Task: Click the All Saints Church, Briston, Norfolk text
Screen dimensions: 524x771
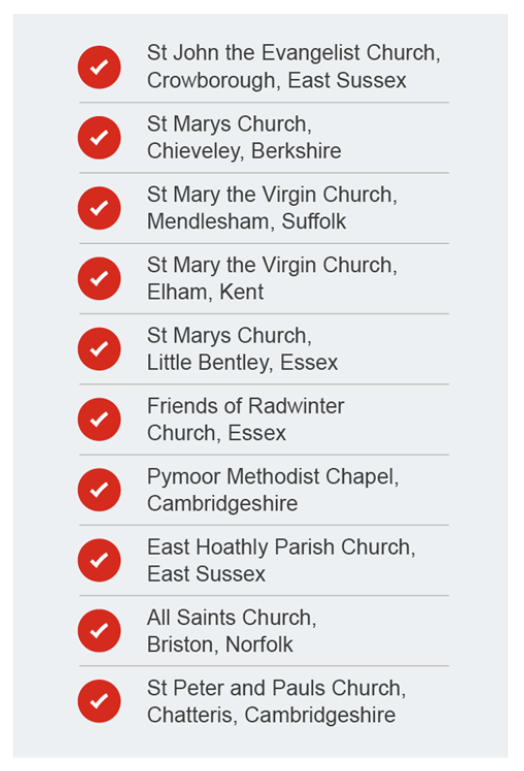Action: tap(232, 630)
